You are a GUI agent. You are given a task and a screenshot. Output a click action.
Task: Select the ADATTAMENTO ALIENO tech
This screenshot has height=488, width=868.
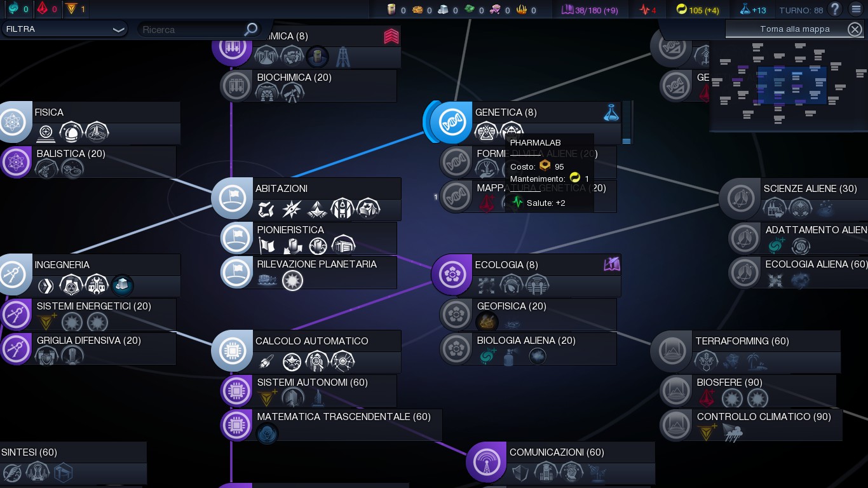coord(798,238)
